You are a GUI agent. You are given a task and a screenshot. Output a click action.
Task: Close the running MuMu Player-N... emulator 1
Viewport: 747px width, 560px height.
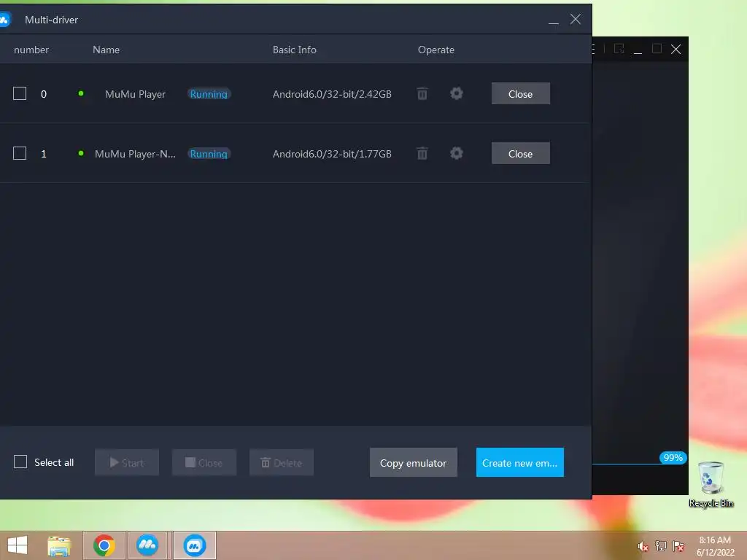click(x=520, y=153)
